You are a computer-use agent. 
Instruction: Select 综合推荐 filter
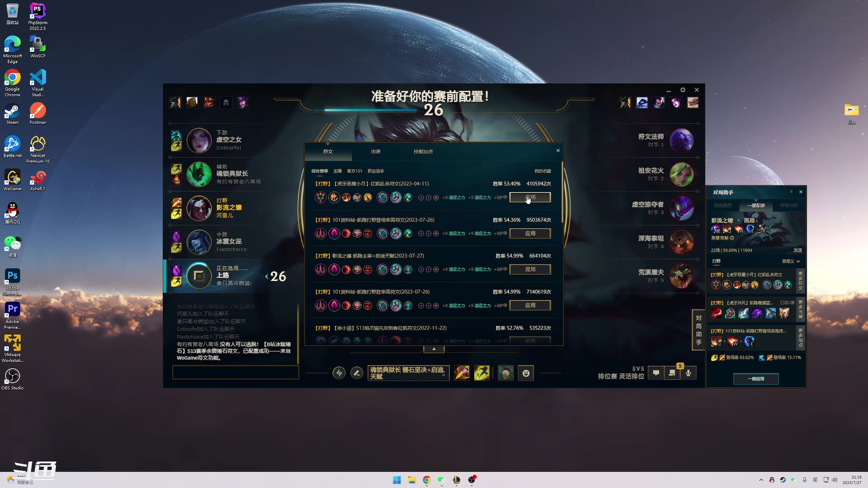coord(320,171)
